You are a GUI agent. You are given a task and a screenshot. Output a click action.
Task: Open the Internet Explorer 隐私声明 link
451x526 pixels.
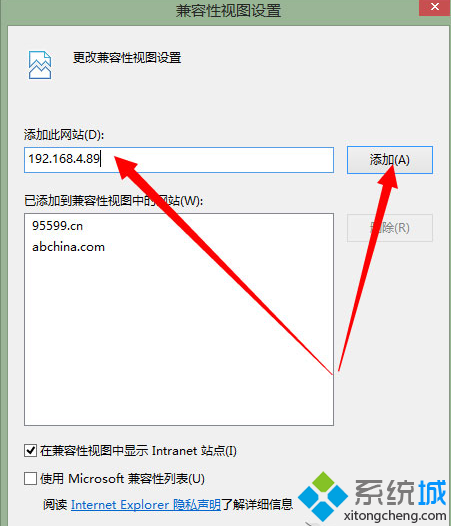[x=146, y=505]
